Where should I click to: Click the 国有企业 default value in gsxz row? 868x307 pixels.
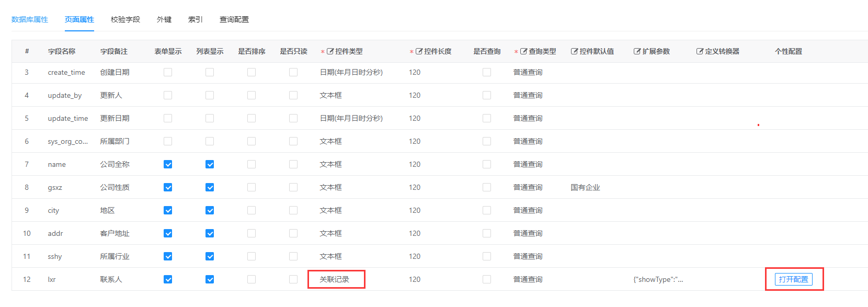(x=586, y=187)
